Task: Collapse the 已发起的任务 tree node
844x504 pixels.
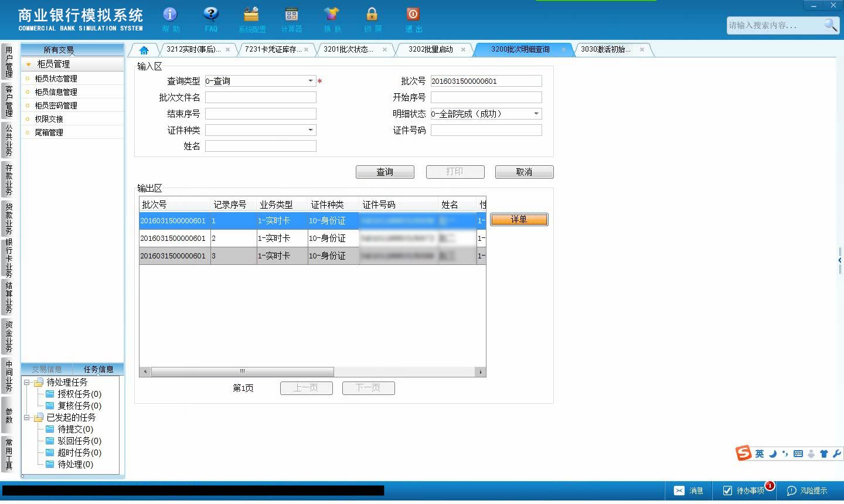Action: point(26,417)
